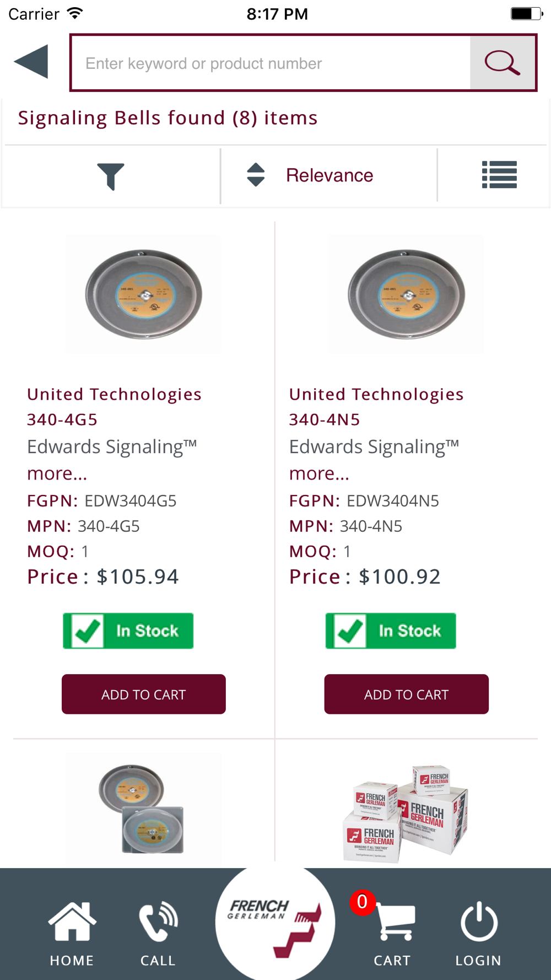Open the shopping Cart icon

click(393, 933)
